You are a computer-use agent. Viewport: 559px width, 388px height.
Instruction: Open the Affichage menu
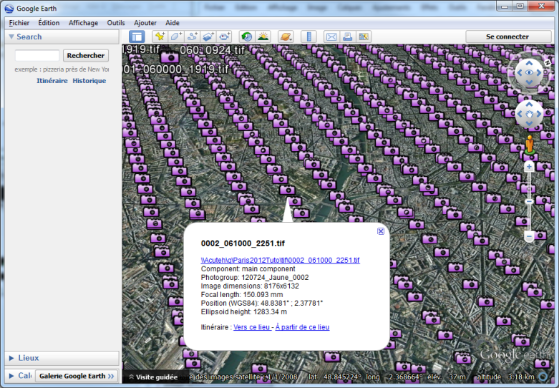pos(83,23)
